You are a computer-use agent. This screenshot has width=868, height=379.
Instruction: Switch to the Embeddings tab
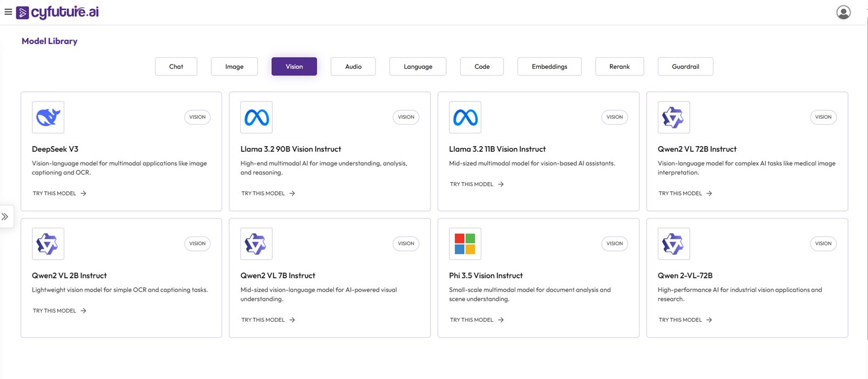pos(549,66)
